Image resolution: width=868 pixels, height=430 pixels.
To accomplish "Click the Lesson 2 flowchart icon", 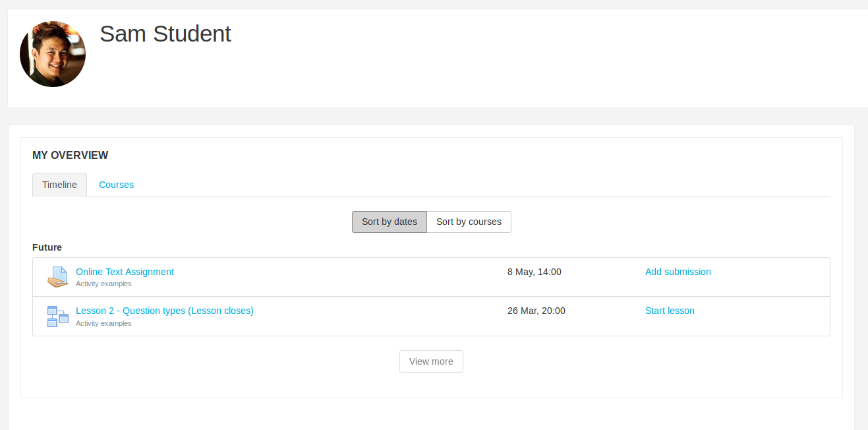I will point(58,317).
